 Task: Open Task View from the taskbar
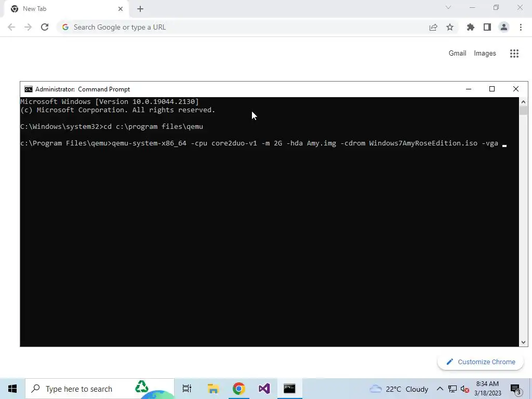[187, 389]
